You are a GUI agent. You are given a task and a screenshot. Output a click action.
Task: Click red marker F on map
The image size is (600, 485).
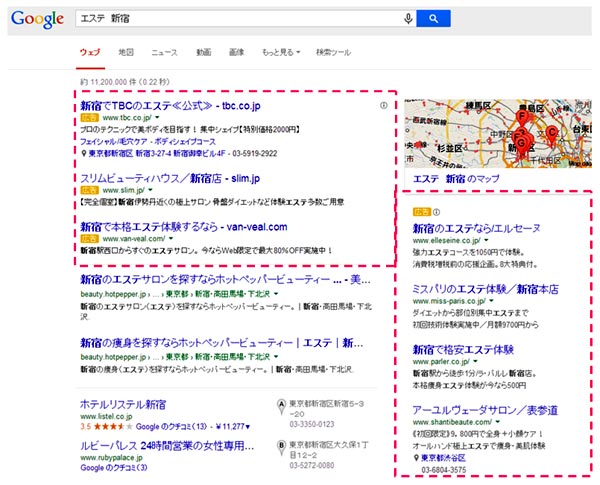522,117
